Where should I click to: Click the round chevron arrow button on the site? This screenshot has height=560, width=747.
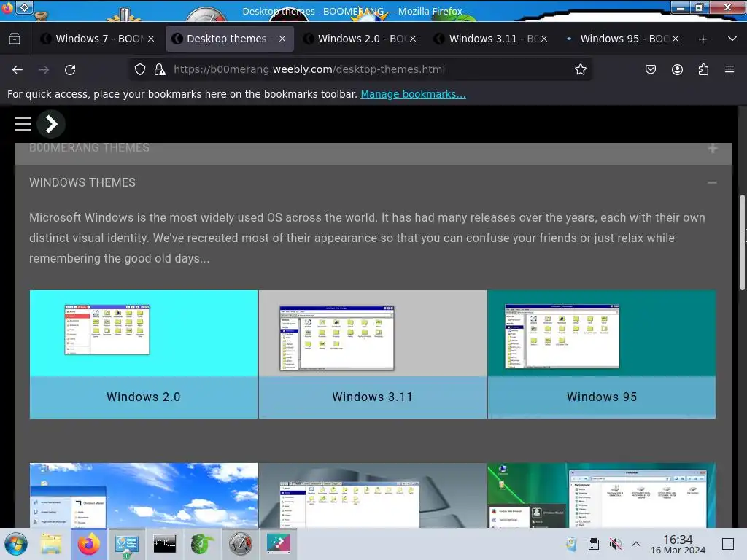[51, 124]
